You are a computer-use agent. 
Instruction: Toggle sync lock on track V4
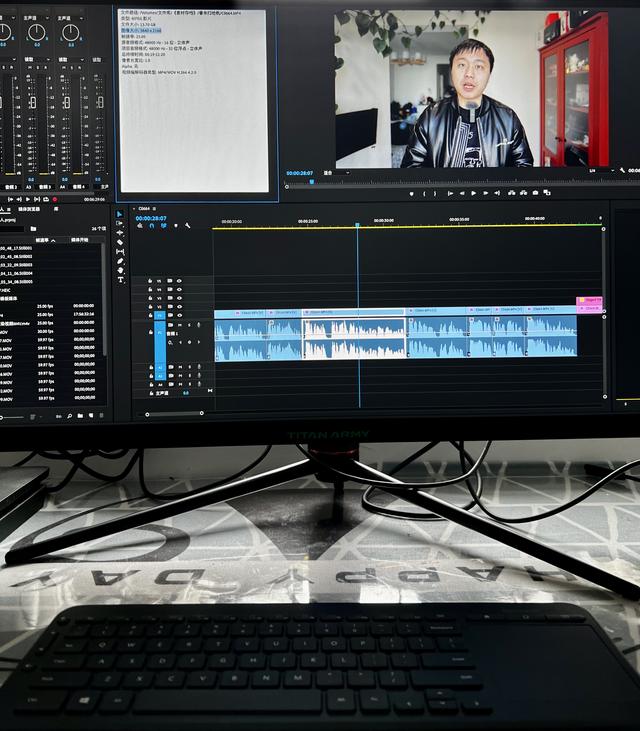170,290
